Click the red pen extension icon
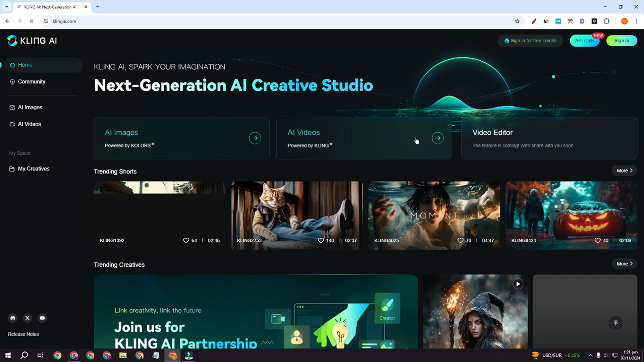Viewport: 644px width, 362px height. point(534,21)
